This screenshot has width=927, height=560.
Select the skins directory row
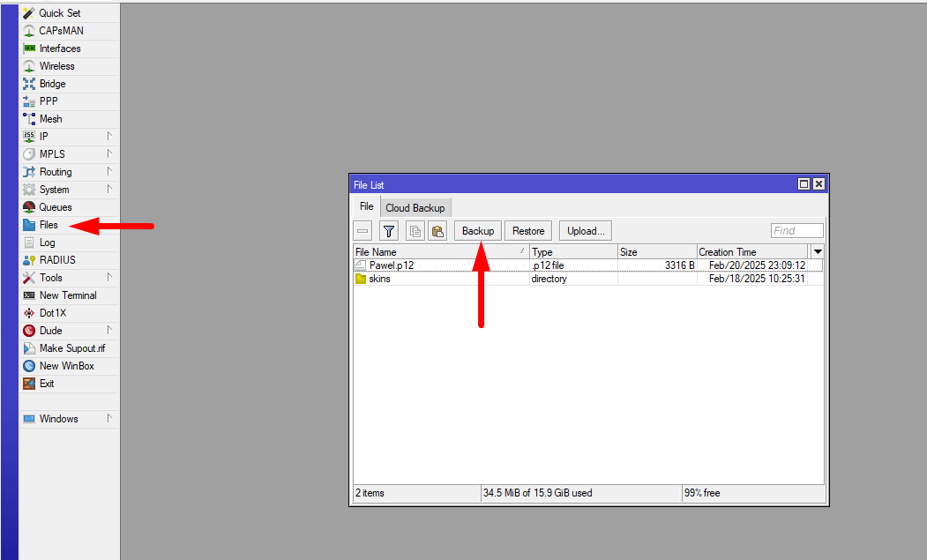588,279
